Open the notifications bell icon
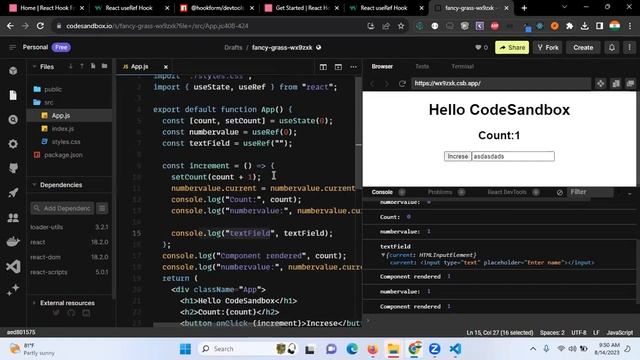This screenshot has width=640, height=360. pos(612,48)
